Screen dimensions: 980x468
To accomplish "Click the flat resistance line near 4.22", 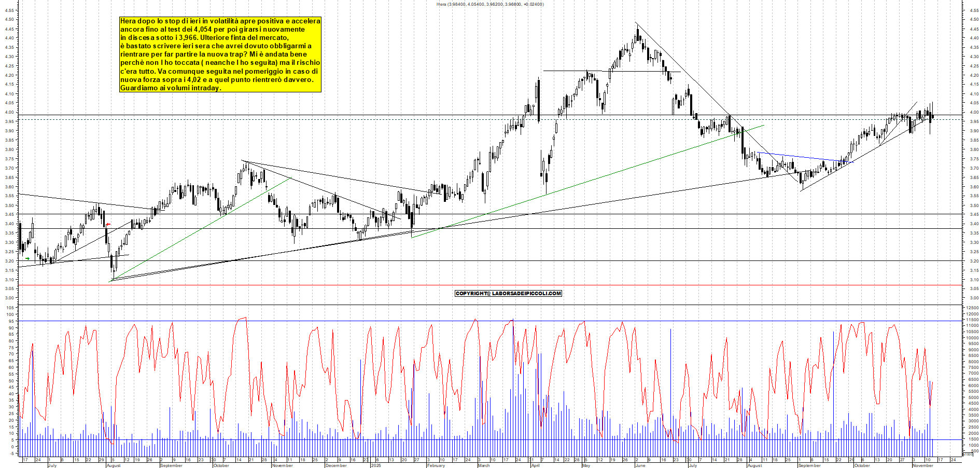I will click(612, 70).
